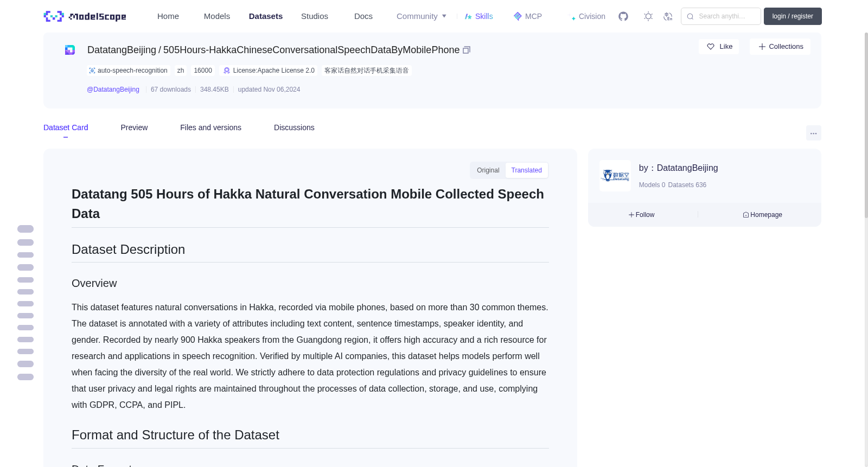Viewport: 868px width, 467px height.
Task: Open the Datasets section
Action: pos(266,16)
